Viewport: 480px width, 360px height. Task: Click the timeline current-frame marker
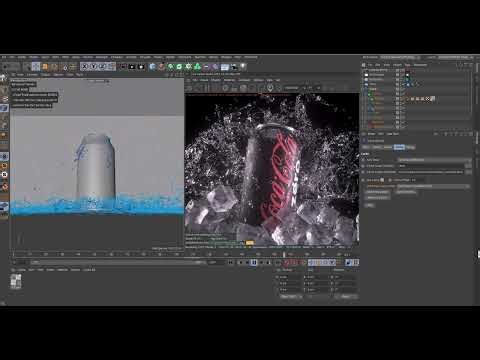284,255
